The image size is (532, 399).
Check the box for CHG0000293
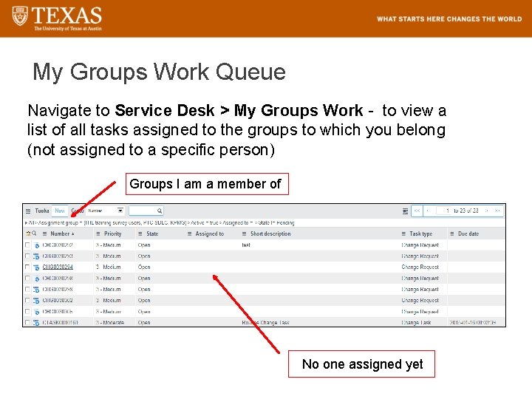click(x=27, y=256)
